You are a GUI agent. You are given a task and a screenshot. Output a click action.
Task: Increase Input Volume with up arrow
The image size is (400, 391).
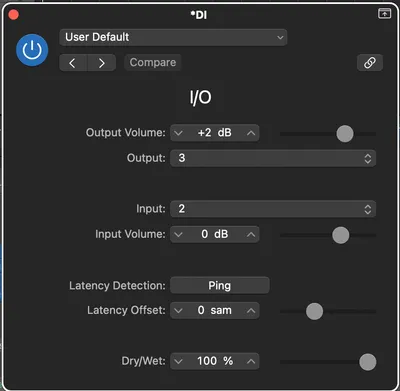click(x=251, y=234)
